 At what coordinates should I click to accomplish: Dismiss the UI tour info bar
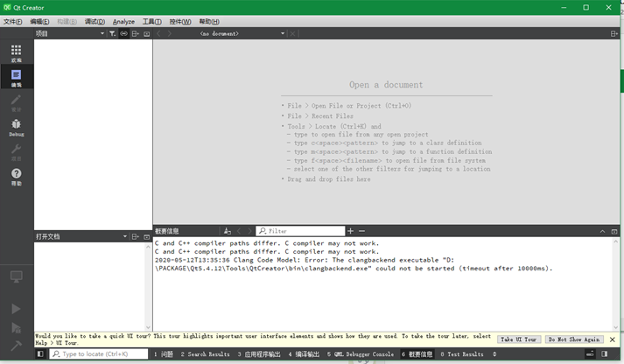coord(613,339)
